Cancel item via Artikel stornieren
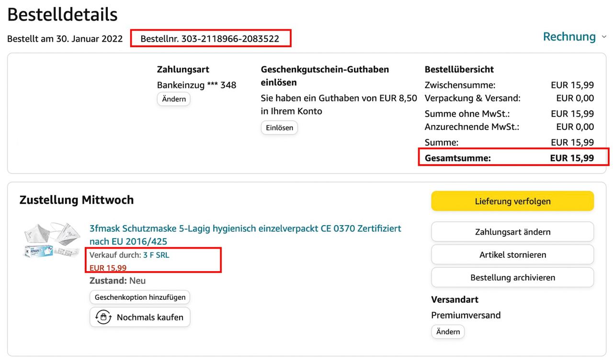Screen dimensions: 613x364 (x=512, y=255)
